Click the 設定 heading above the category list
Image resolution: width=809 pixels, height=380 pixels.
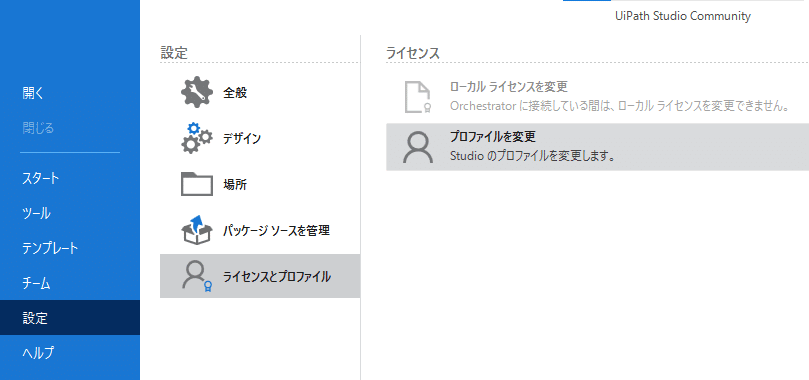(x=174, y=52)
